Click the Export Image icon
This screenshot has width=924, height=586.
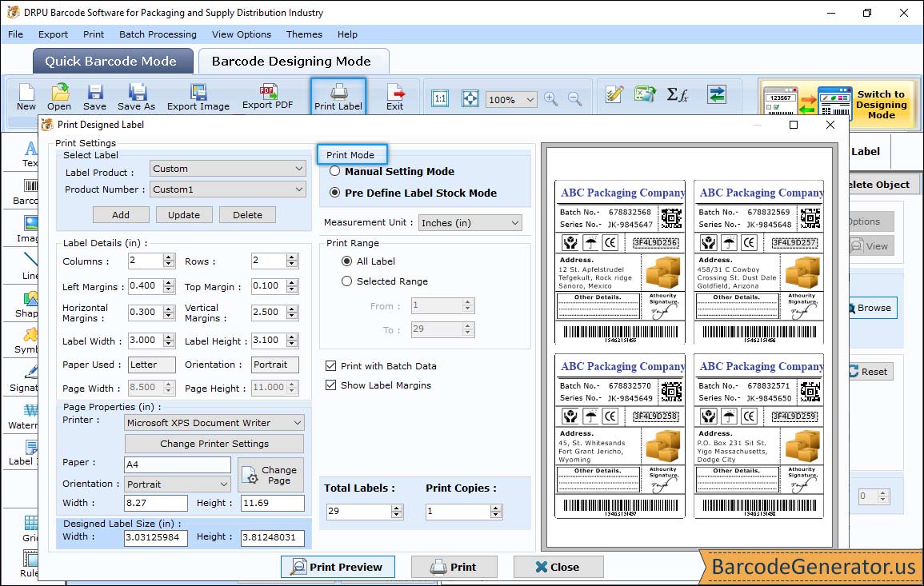(x=198, y=98)
